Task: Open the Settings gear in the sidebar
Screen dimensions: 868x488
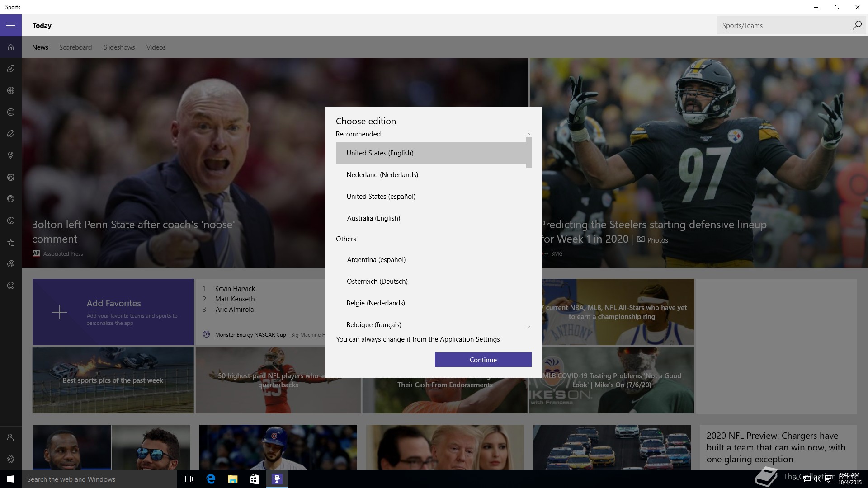Action: (x=11, y=459)
